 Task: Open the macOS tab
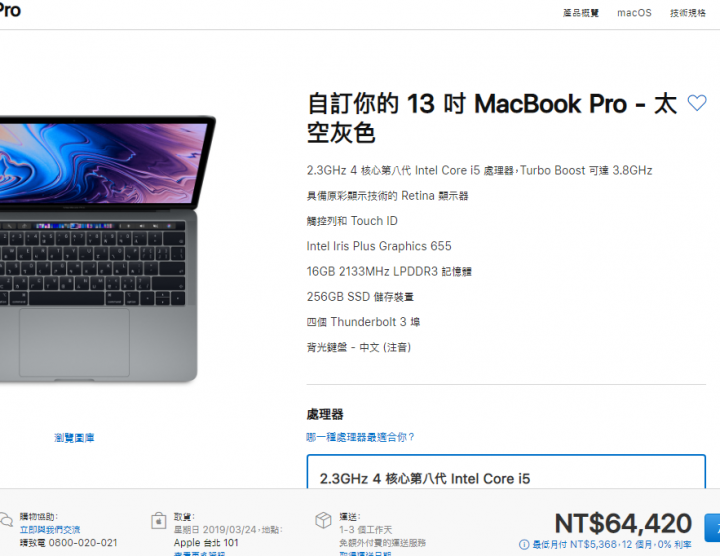point(634,13)
